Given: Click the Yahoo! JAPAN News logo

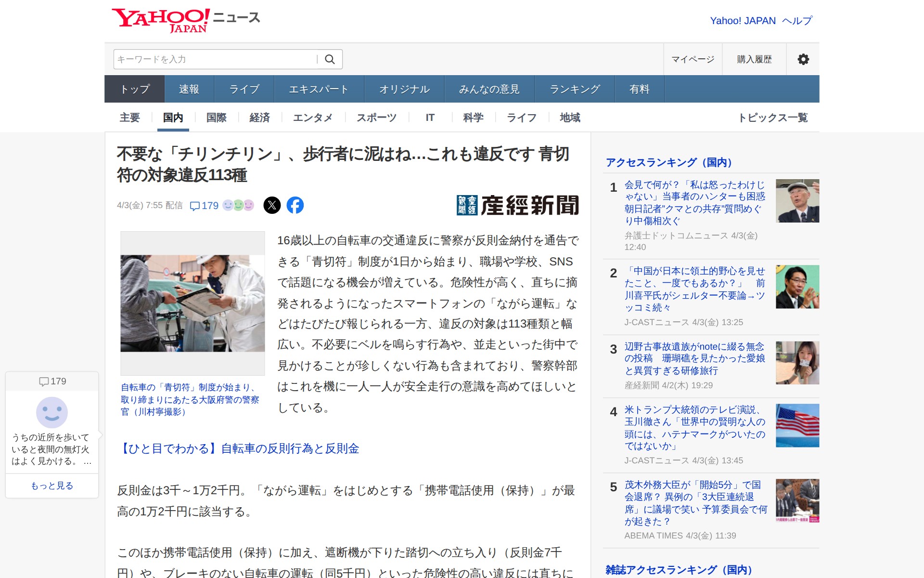Looking at the screenshot, I should click(x=186, y=20).
